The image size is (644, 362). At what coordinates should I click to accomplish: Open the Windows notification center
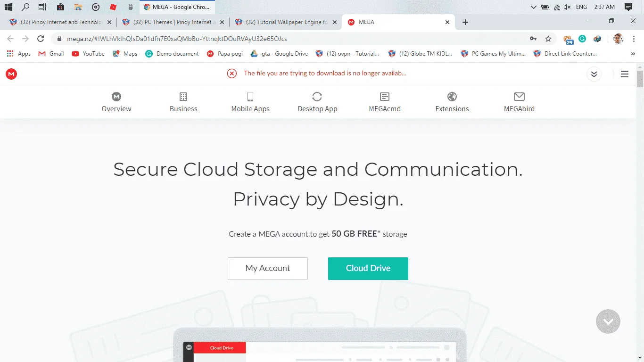[628, 7]
